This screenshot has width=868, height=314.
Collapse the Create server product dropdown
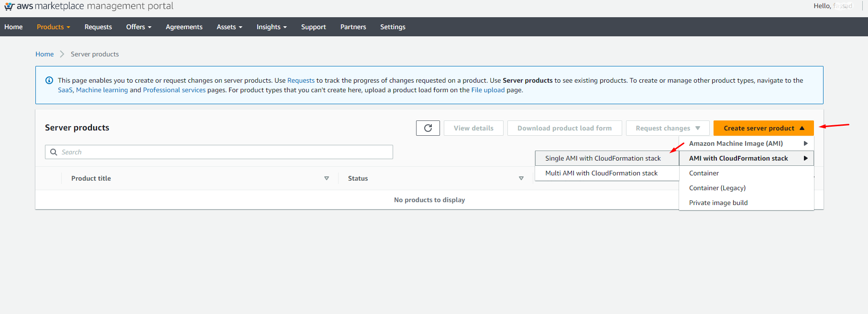tap(764, 128)
